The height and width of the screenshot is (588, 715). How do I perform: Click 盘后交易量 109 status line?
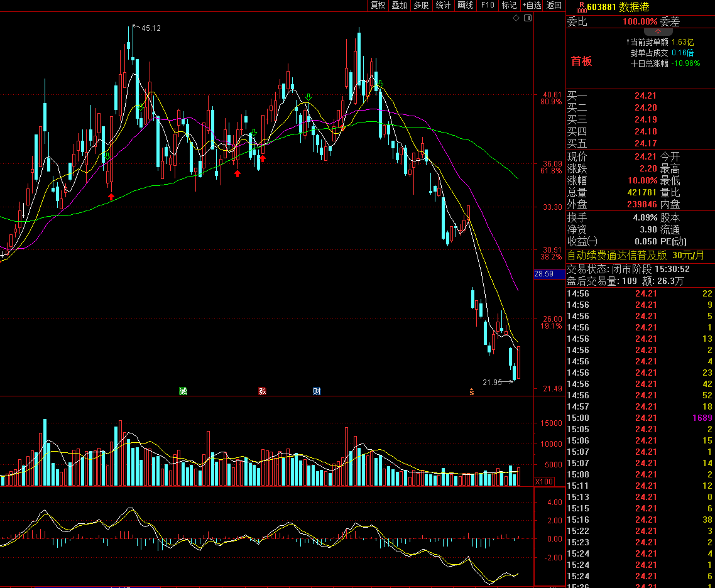point(625,281)
